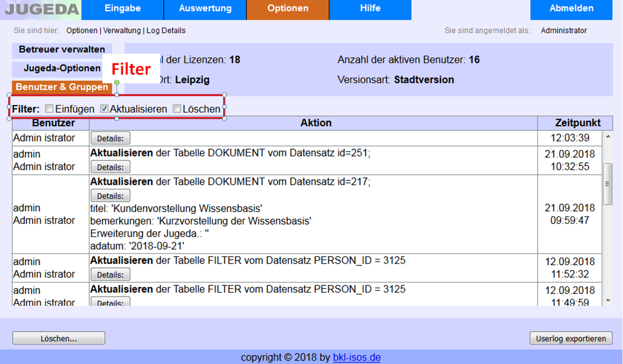Viewport: 623px width, 364px height.
Task: Open the Eingabe menu tab
Action: coord(122,9)
